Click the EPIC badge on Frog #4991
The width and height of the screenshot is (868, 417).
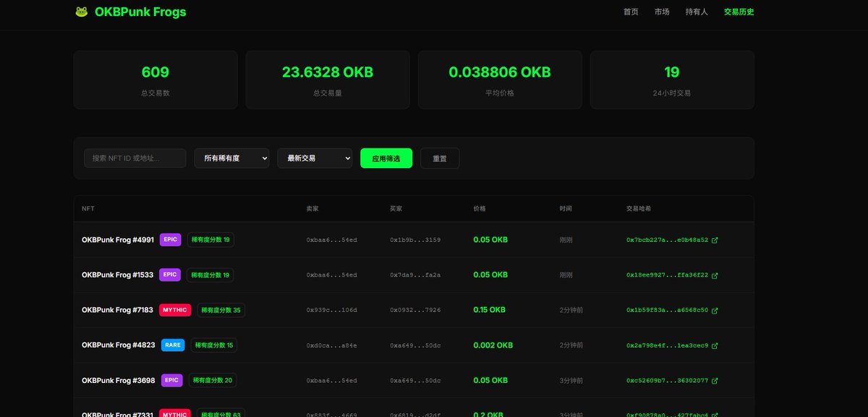[x=170, y=240]
